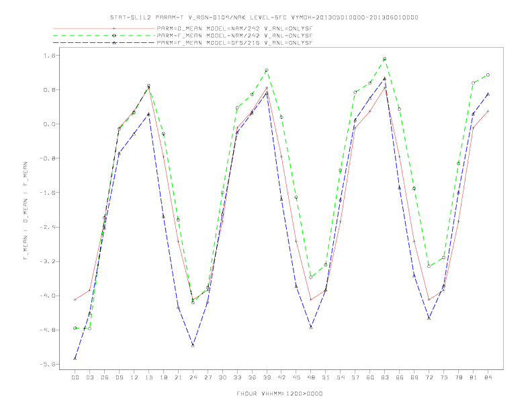532x411 pixels.
Task: Click the chart title starting with STAT=SL1L2
Action: [264, 17]
